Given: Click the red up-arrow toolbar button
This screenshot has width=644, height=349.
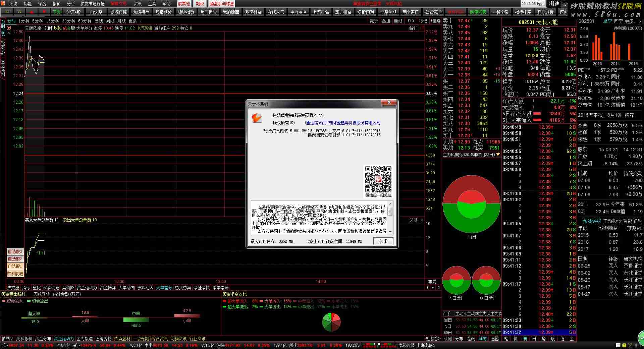Looking at the screenshot, I should (32, 12).
